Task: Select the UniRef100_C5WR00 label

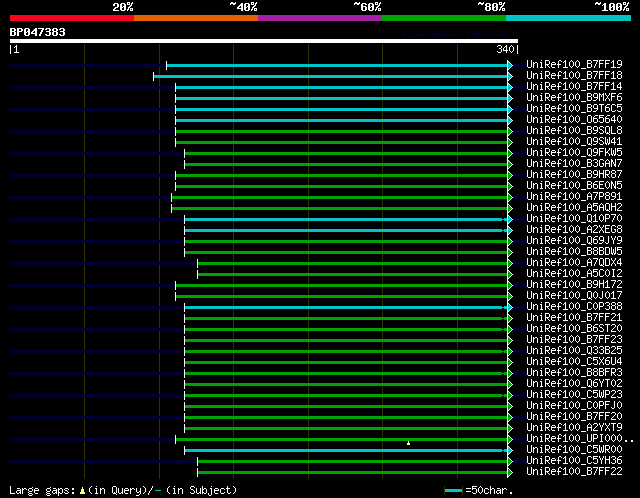Action: tap(574, 450)
